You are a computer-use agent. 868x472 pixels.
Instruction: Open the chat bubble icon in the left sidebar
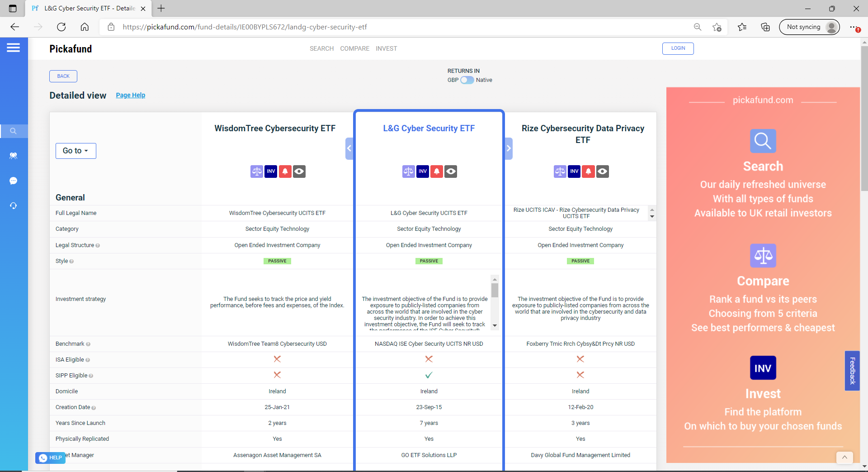[13, 181]
